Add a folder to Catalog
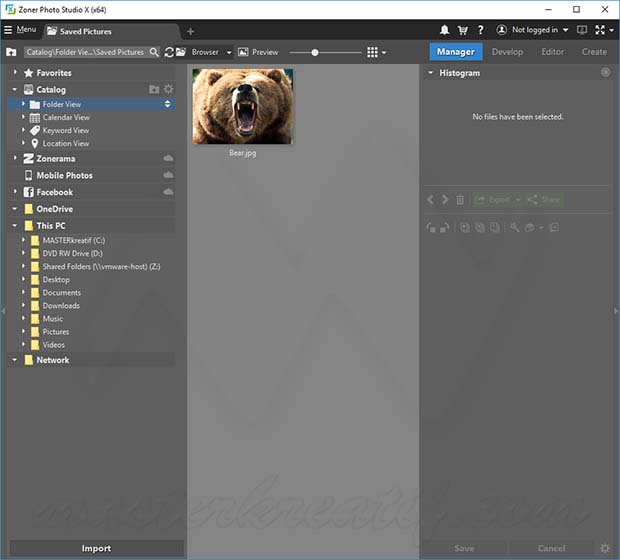 click(x=154, y=89)
